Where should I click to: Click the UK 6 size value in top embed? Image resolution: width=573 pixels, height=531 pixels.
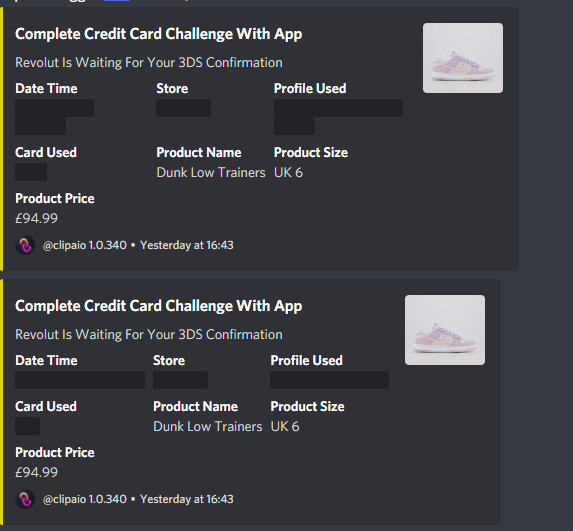[288, 172]
